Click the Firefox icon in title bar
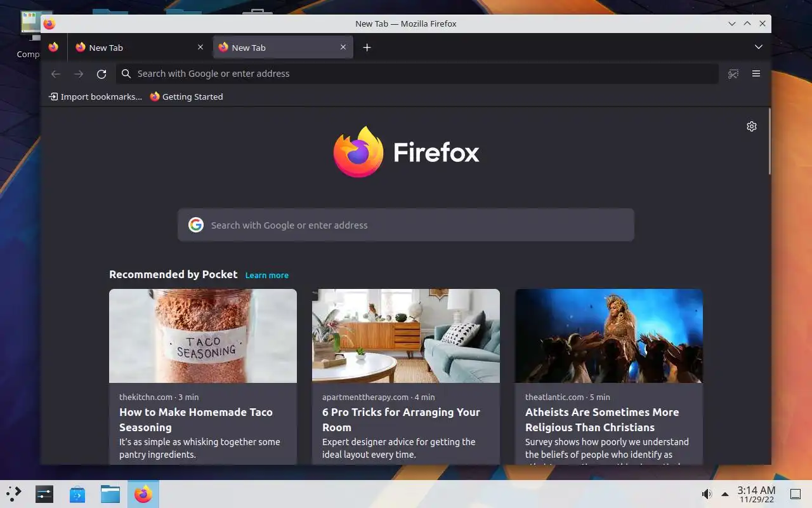Viewport: 812px width, 508px height. click(49, 23)
